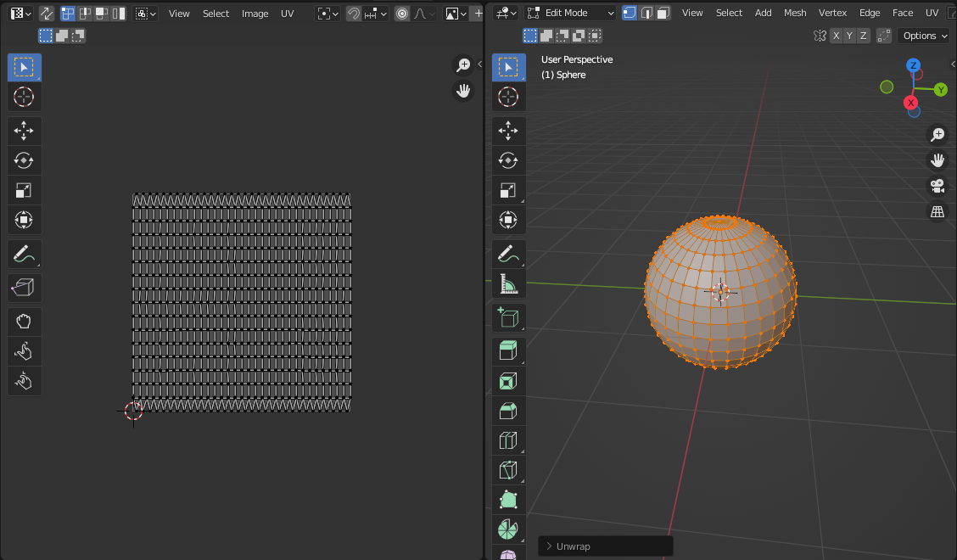Select the Measure tool in 3D viewport

coord(508,283)
